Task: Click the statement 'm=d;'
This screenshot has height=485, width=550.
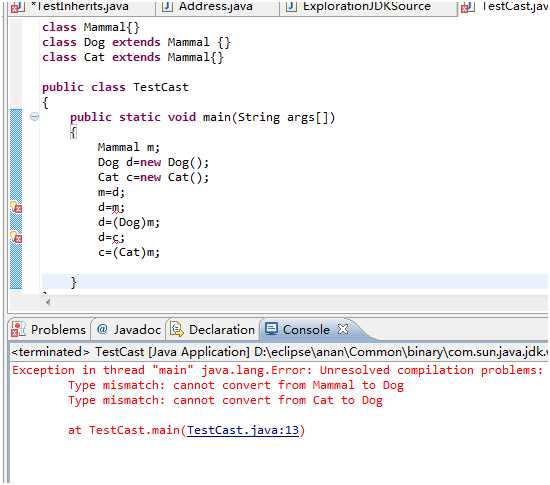Action: 111,193
